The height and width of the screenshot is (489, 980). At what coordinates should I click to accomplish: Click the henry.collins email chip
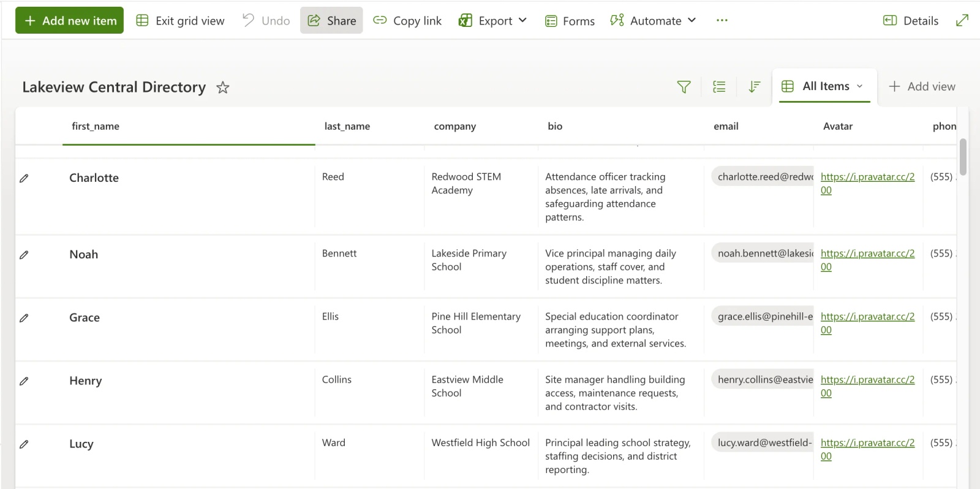pyautogui.click(x=763, y=379)
